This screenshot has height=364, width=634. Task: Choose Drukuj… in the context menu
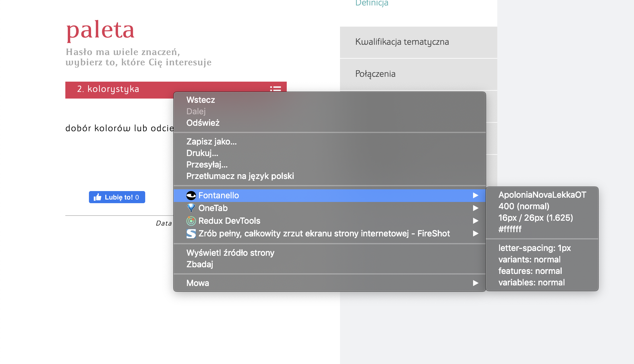click(x=202, y=153)
